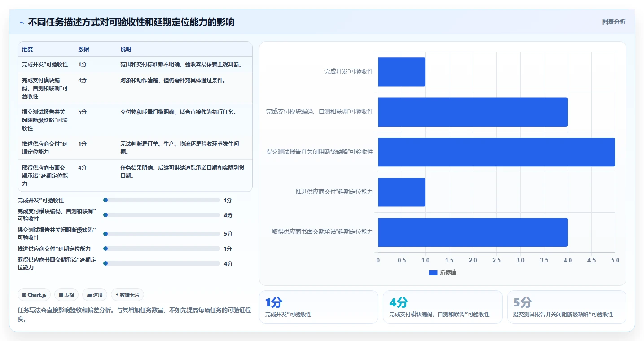Click the chart bar for 提交测试报告并关闭阻断级缺陷

497,152
